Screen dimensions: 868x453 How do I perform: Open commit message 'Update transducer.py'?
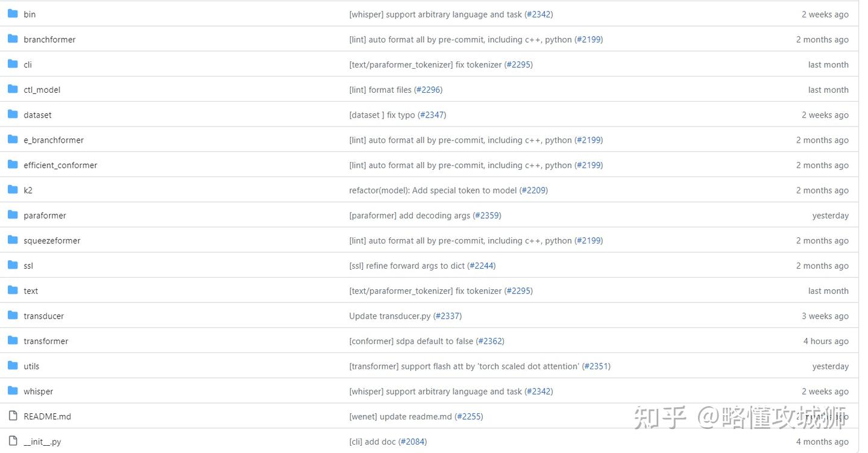pos(389,316)
